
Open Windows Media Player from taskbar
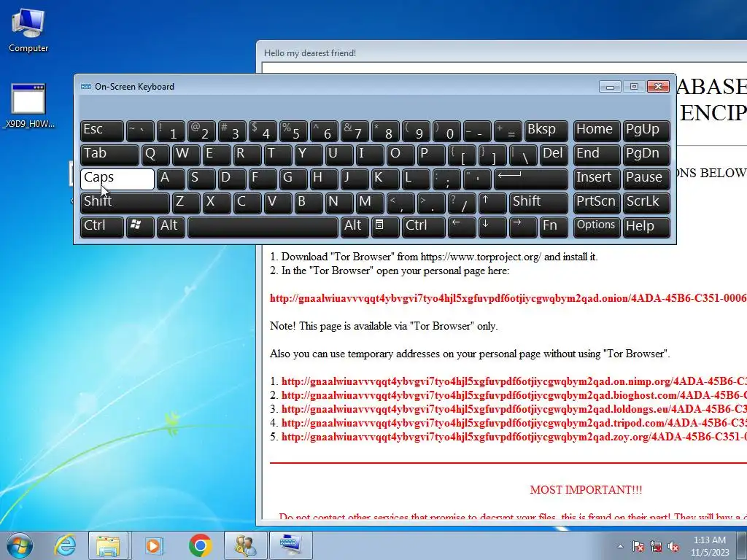[x=153, y=545]
